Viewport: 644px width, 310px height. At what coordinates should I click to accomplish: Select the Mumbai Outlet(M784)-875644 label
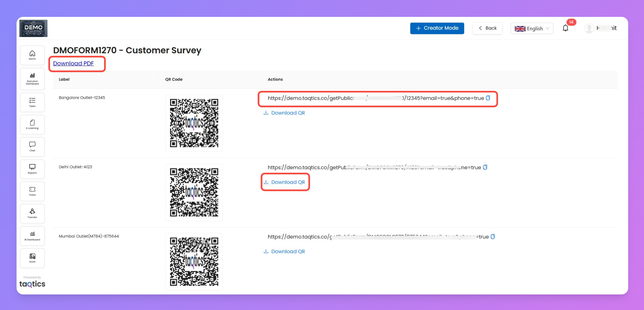[89, 236]
